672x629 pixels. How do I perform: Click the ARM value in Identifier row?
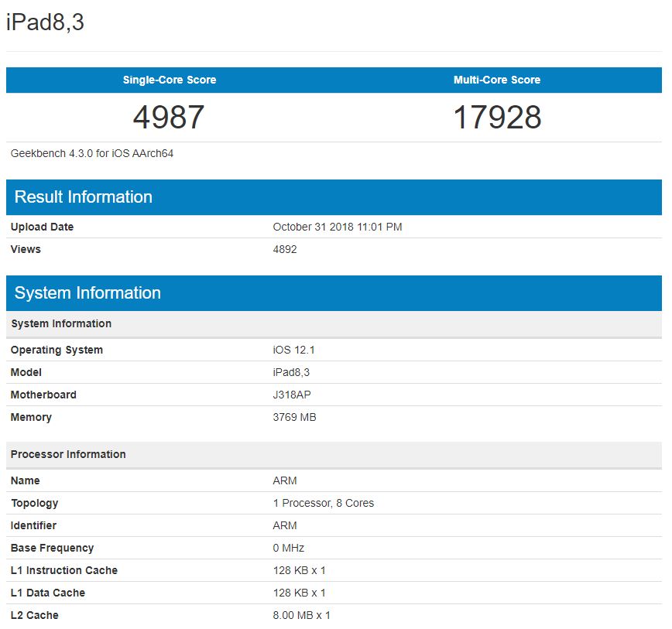[x=285, y=525]
